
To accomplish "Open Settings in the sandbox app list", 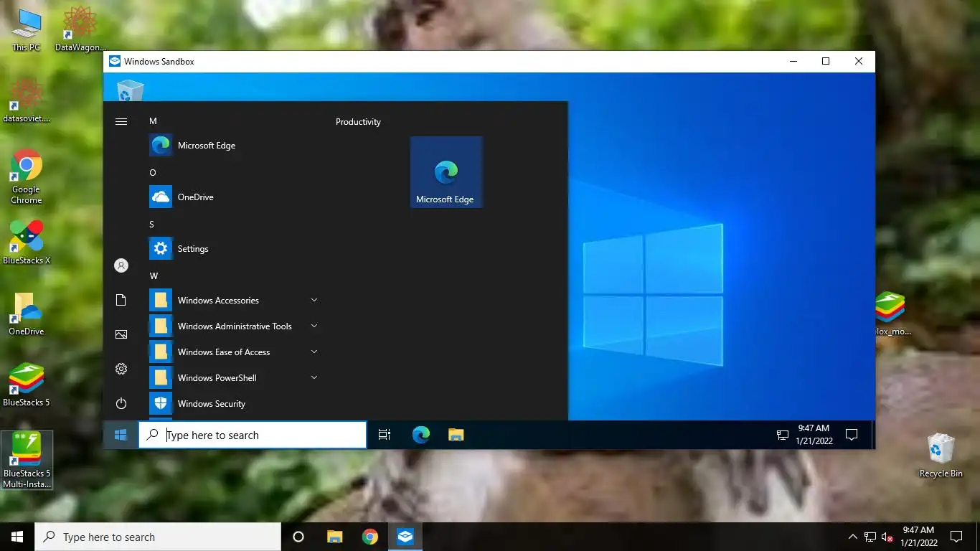I will 233,249.
